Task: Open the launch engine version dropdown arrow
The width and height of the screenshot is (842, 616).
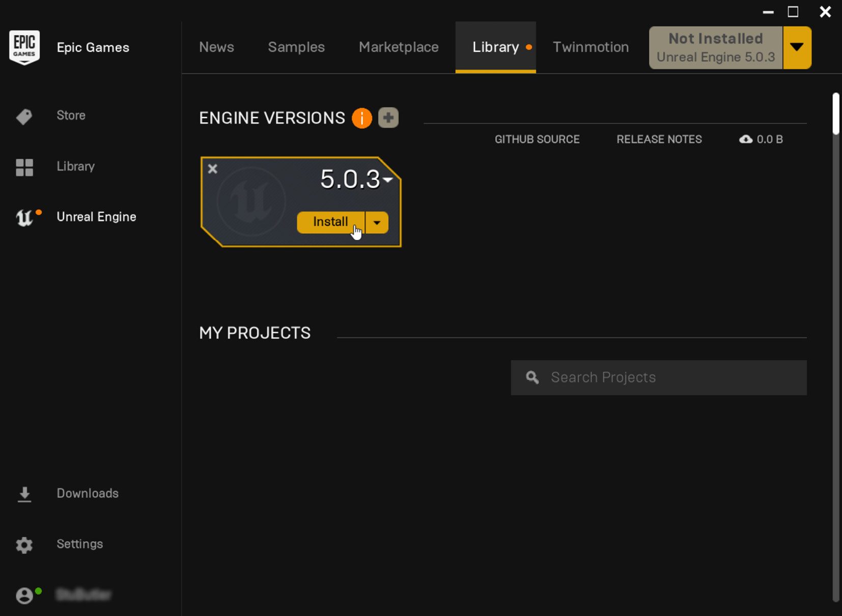Action: pyautogui.click(x=797, y=48)
